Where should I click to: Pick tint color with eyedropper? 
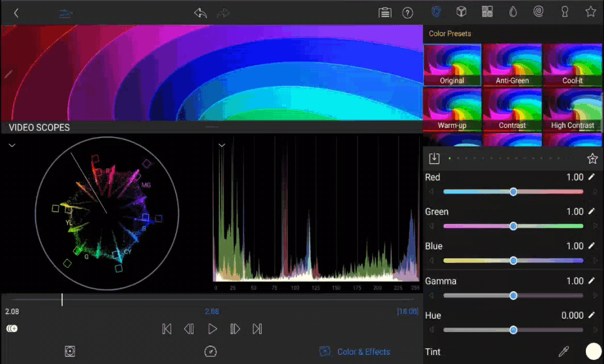coord(564,351)
